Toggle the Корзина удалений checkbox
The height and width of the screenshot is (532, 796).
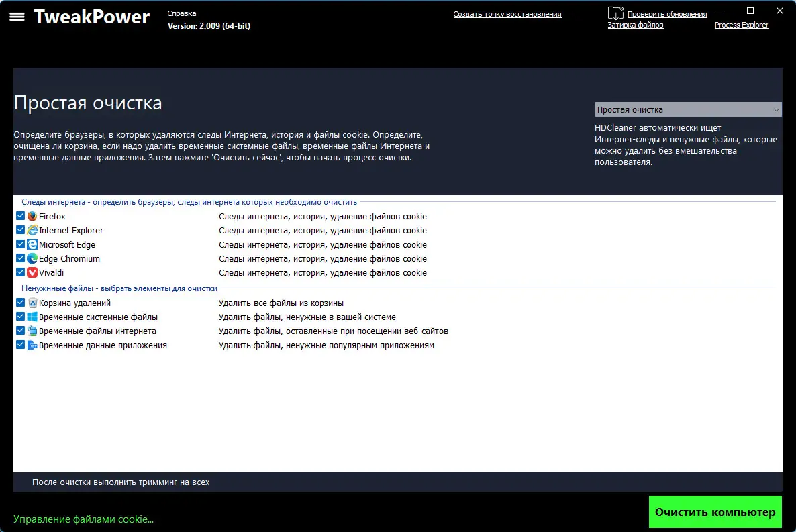click(20, 303)
